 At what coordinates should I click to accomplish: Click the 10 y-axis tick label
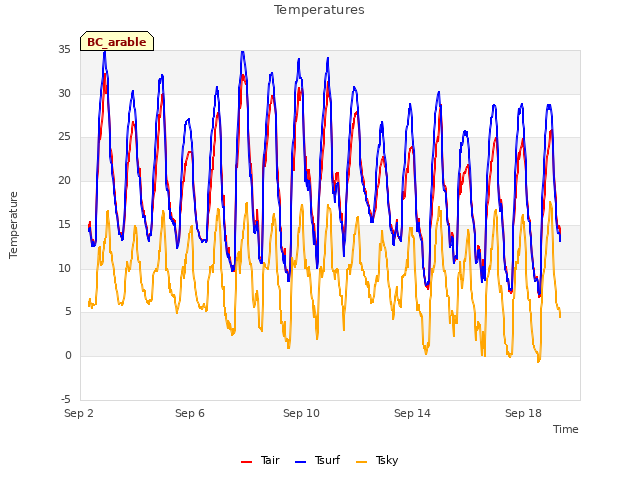(64, 269)
